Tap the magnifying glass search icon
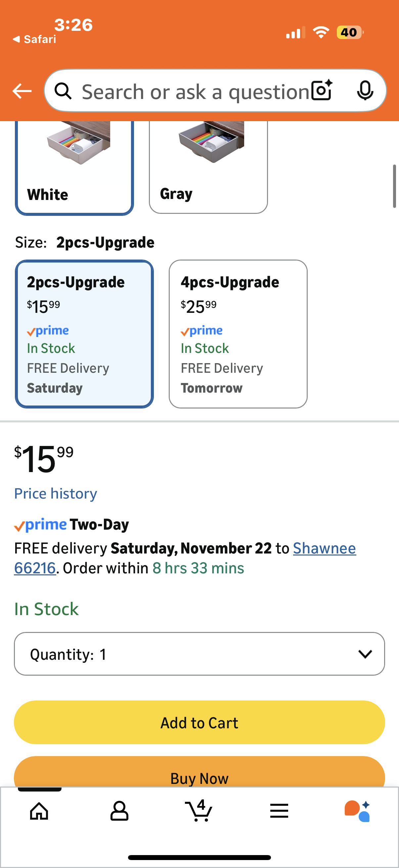The image size is (399, 868). (x=63, y=91)
